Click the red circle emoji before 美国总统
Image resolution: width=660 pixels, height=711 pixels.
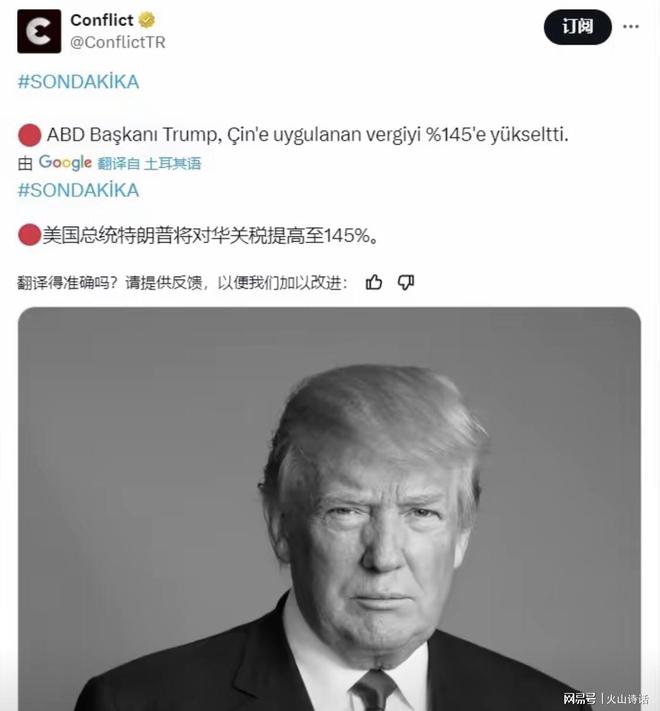(29, 235)
